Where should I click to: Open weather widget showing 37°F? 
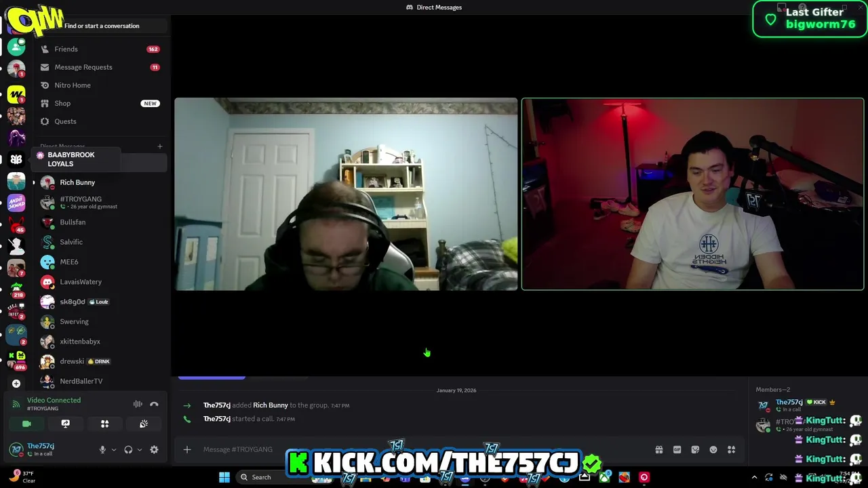tap(22, 477)
